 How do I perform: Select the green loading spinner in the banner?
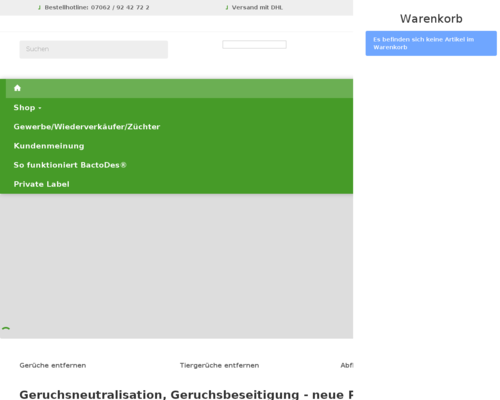(x=6, y=329)
